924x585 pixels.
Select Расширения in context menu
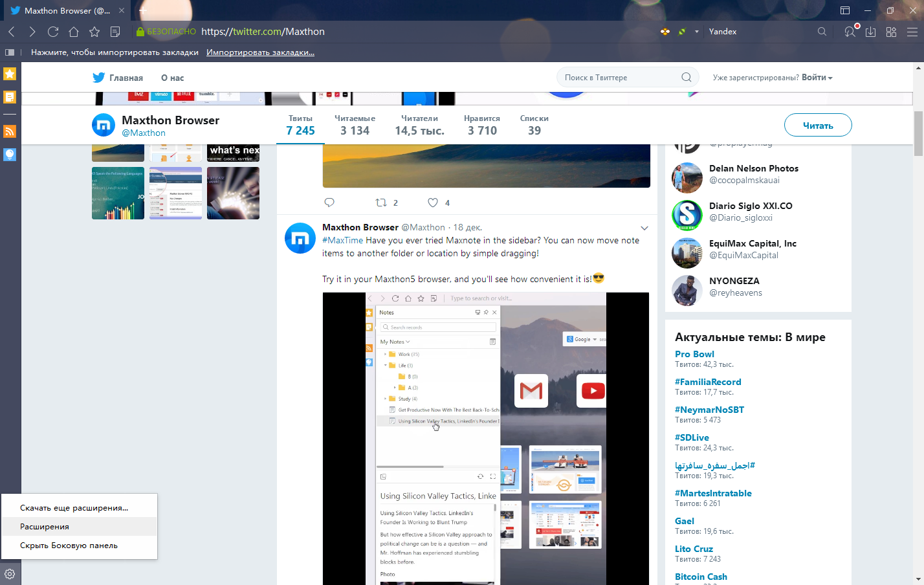(79, 527)
